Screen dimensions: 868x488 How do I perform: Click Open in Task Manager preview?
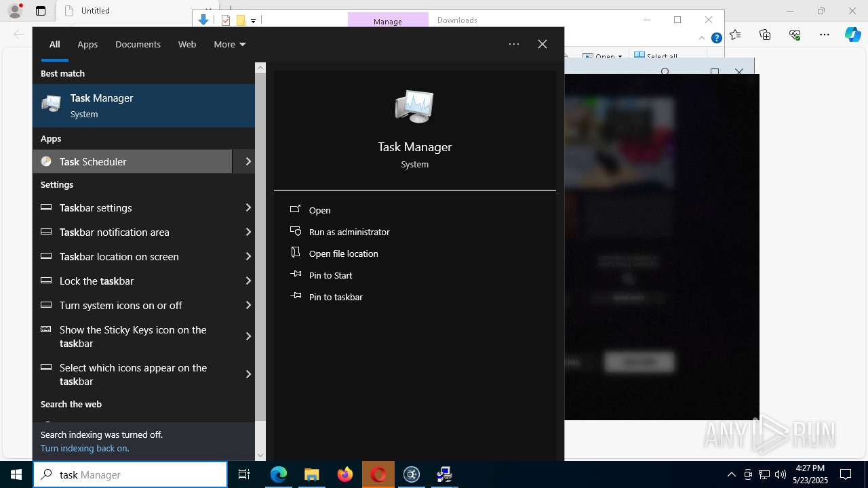tap(319, 210)
